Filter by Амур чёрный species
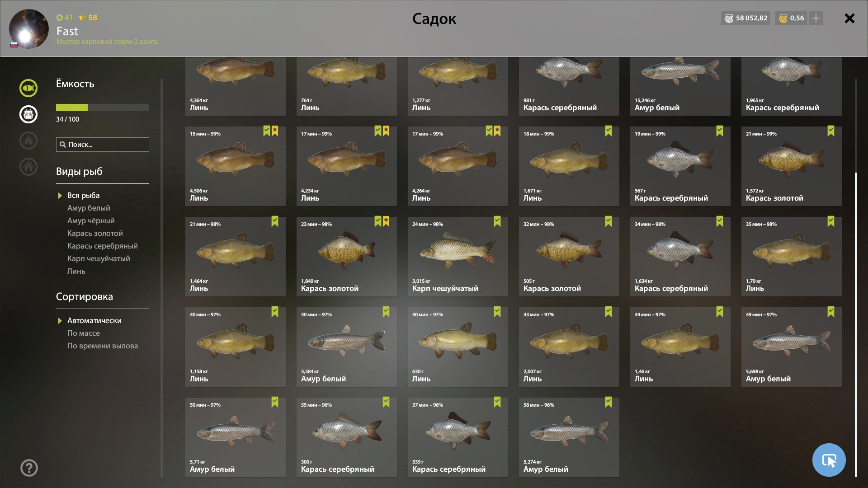The image size is (868, 488). coord(91,221)
